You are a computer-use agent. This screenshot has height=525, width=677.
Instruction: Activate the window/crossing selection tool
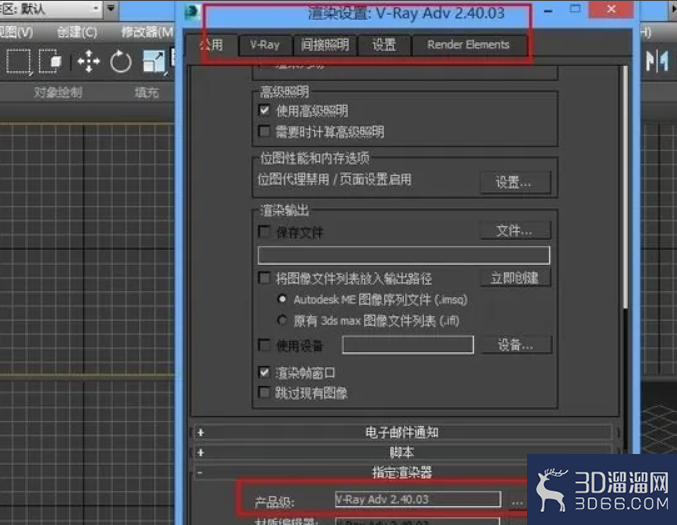[x=51, y=62]
